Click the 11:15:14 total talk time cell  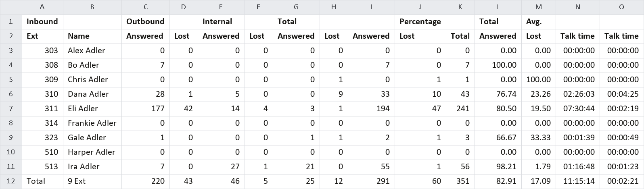pos(578,181)
